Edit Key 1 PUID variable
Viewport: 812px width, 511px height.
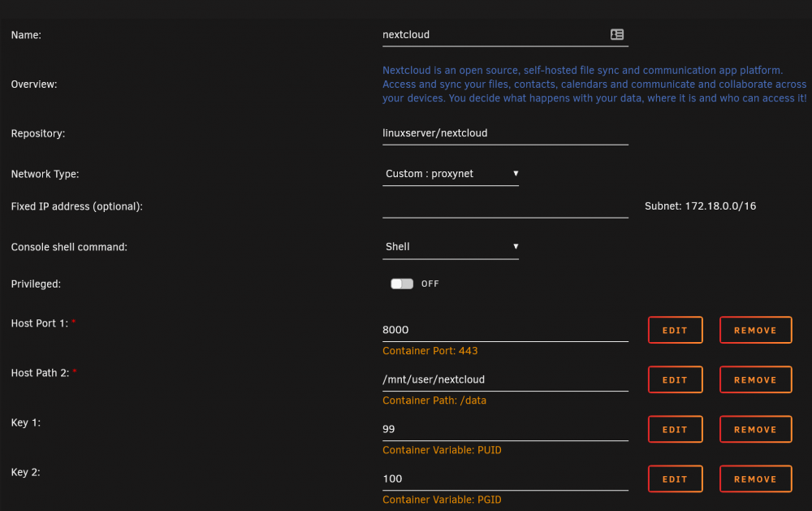[676, 430]
